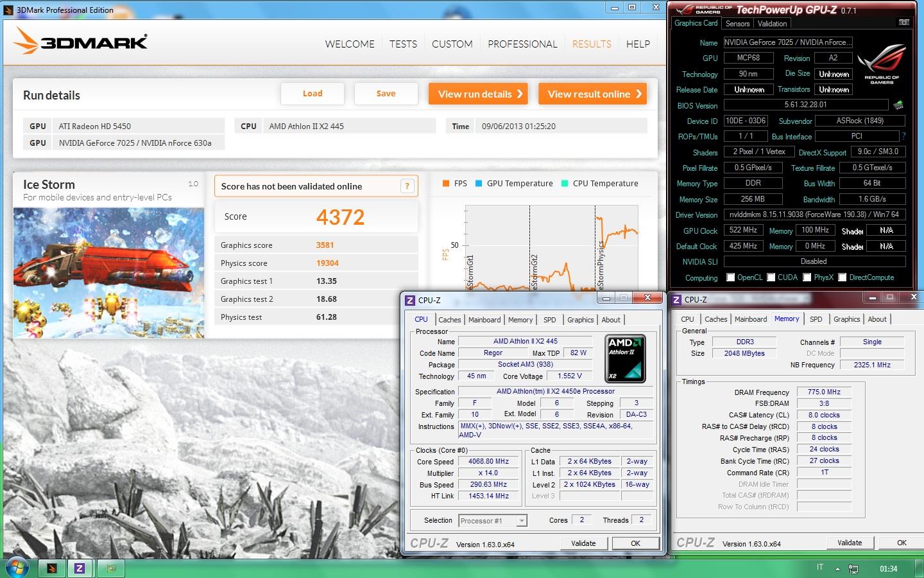This screenshot has height=578, width=924.
Task: Click the DRAM Frequency value 775.0 MHz
Action: (x=824, y=392)
